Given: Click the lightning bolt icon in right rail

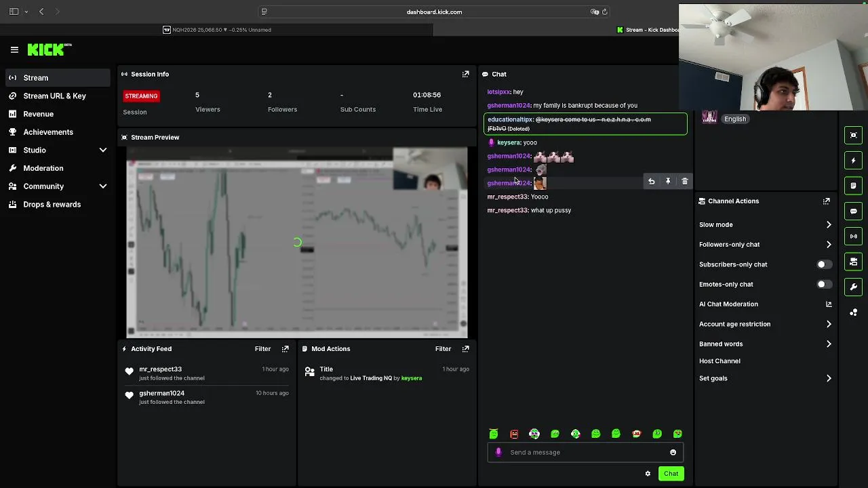Looking at the screenshot, I should [854, 161].
